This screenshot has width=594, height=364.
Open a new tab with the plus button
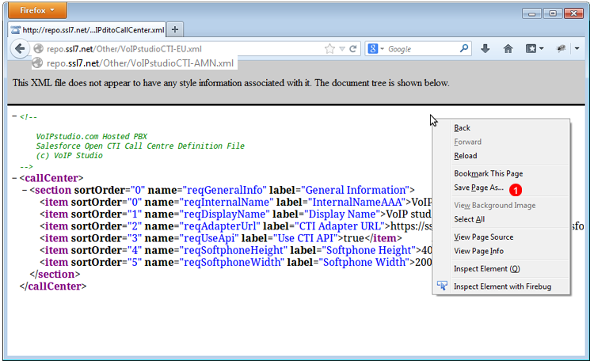pos(175,29)
